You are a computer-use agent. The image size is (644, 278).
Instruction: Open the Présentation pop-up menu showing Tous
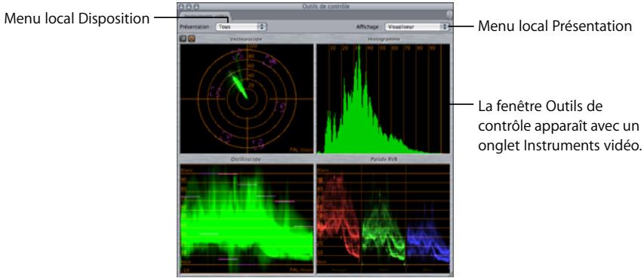241,26
